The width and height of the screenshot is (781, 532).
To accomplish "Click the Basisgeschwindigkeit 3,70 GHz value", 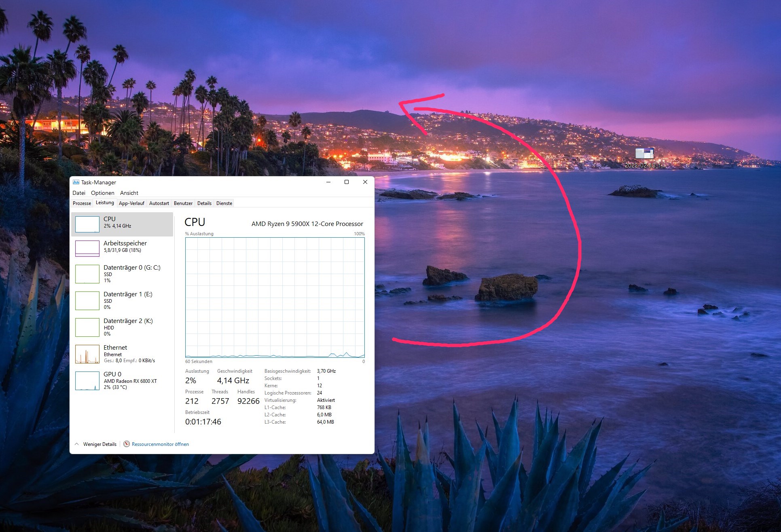I will coord(326,371).
